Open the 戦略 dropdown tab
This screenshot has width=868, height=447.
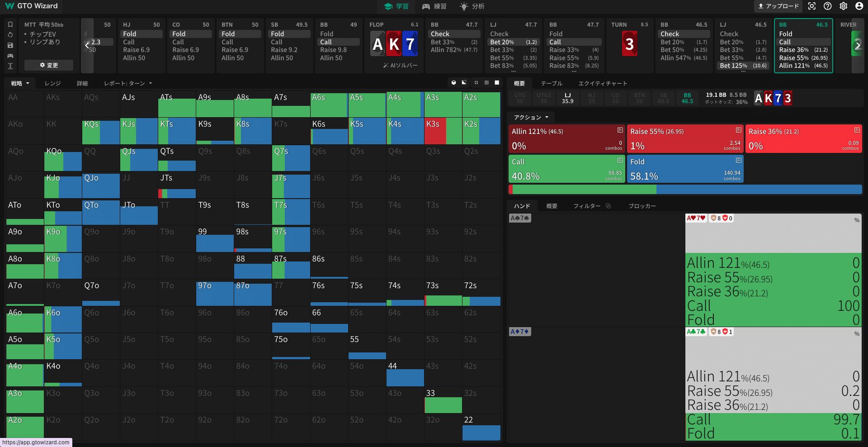(x=20, y=83)
